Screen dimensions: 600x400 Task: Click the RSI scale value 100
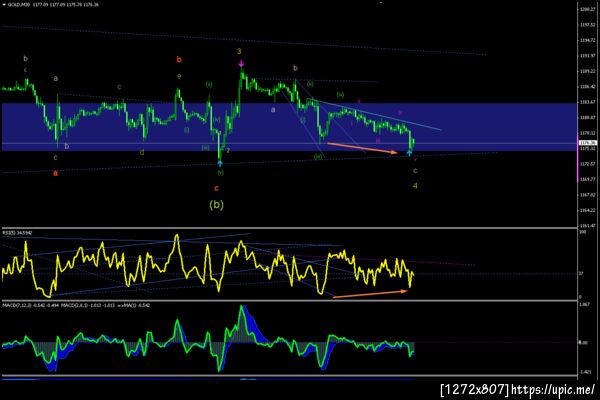(582, 232)
